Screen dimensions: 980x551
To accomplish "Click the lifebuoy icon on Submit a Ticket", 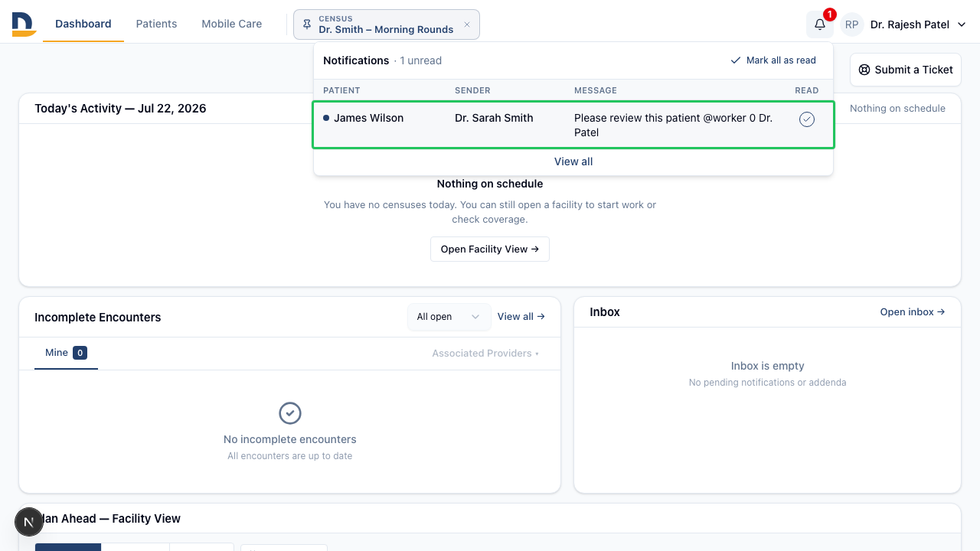I will 864,70.
